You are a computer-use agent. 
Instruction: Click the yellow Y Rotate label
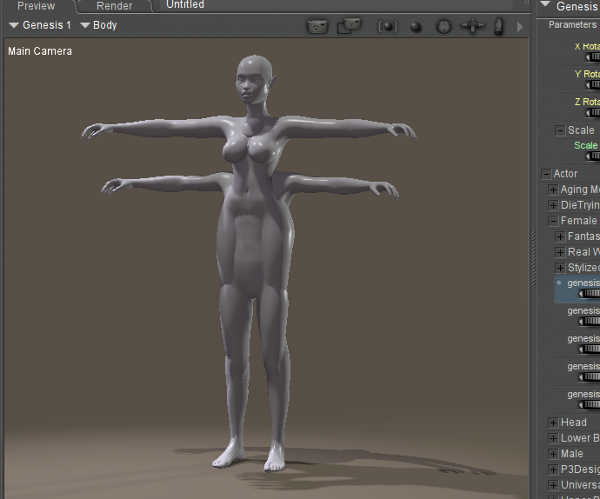587,74
